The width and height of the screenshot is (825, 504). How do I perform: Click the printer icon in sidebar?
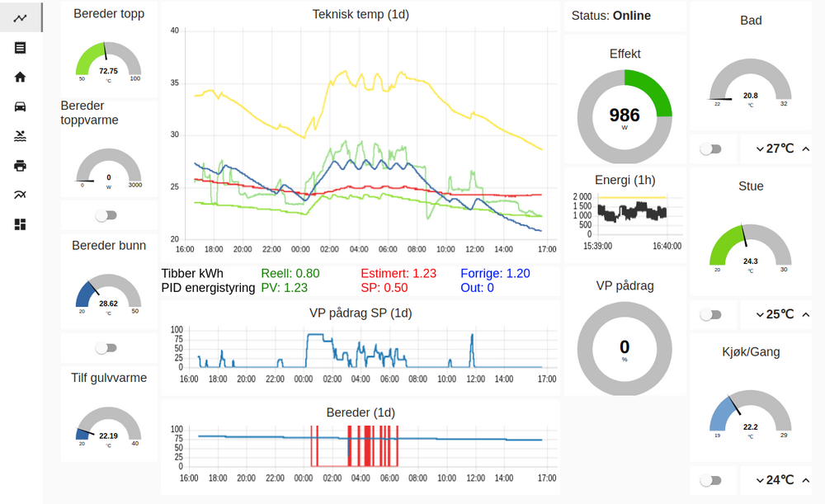click(21, 166)
